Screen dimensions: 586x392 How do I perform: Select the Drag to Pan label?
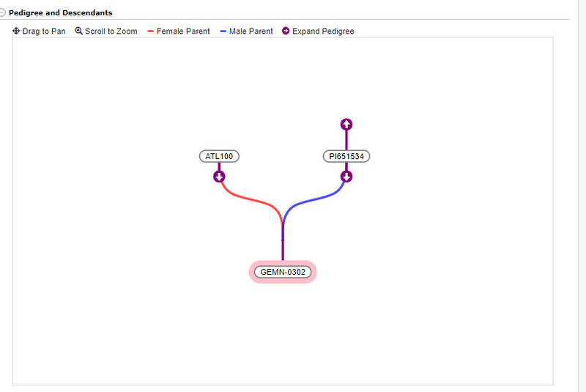[x=44, y=32]
